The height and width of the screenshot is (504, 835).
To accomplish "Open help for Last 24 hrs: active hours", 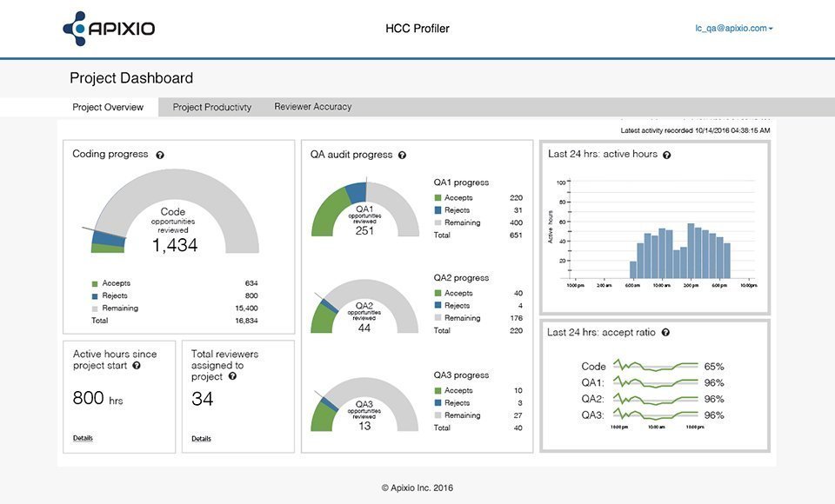I will point(665,154).
